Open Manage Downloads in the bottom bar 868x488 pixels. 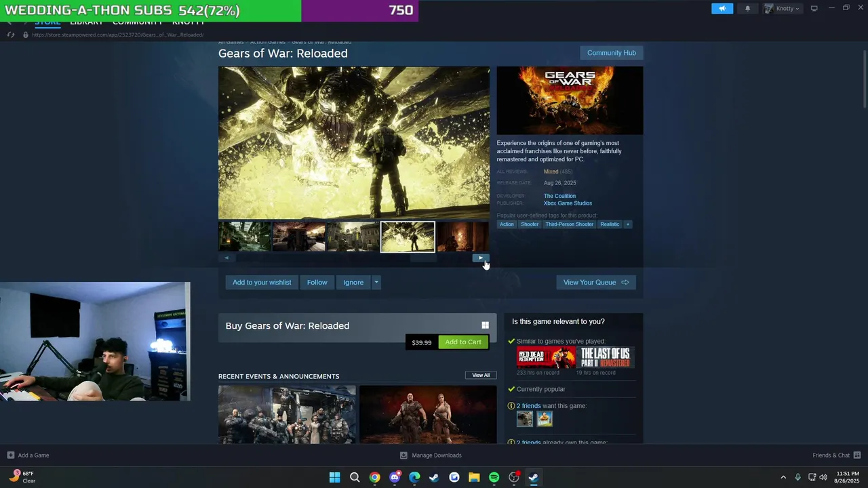pyautogui.click(x=431, y=455)
